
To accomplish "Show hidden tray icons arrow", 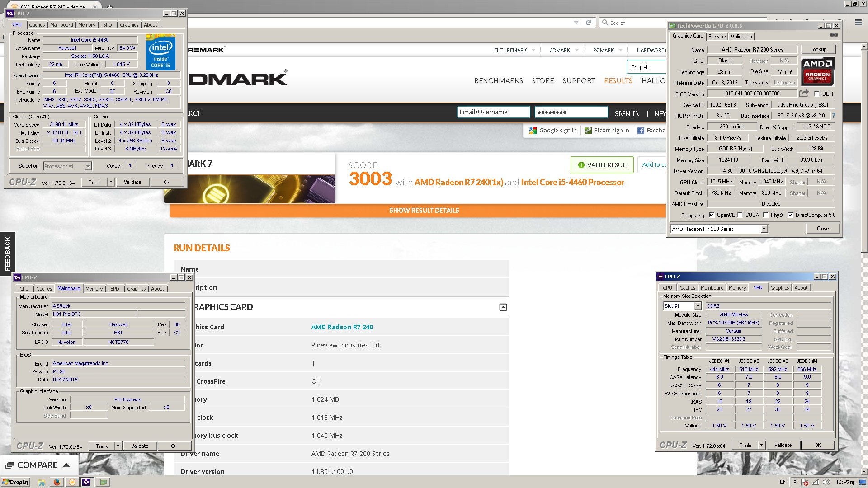I will 795,482.
